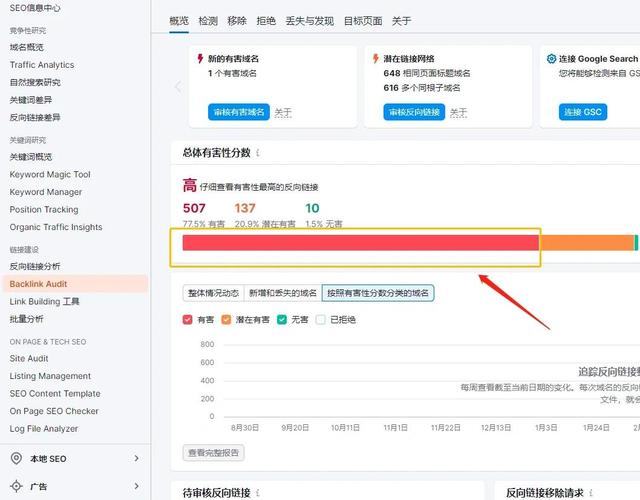Open Site Audit in sidebar
This screenshot has height=500, width=640.
pos(29,358)
